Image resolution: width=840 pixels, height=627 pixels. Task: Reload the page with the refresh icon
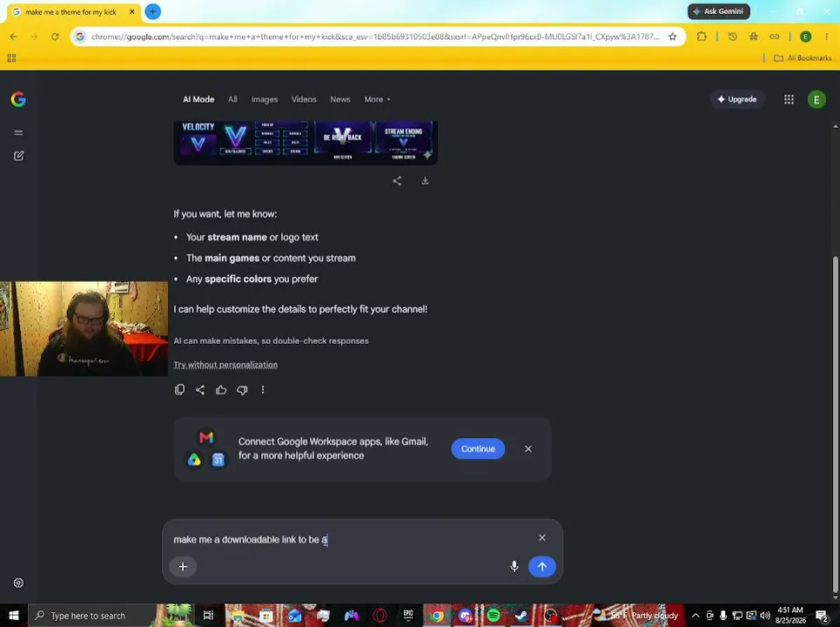(x=55, y=37)
